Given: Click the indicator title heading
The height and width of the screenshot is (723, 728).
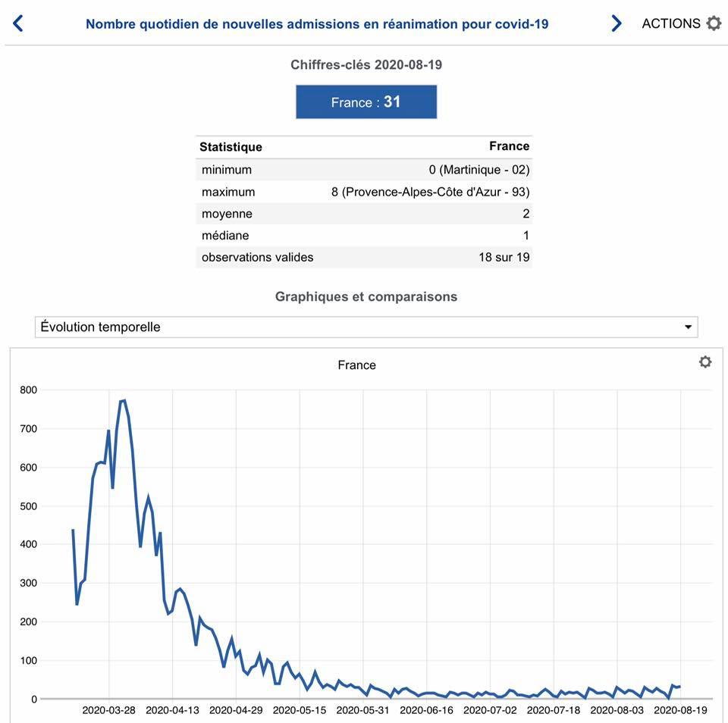Looking at the screenshot, I should tap(317, 24).
